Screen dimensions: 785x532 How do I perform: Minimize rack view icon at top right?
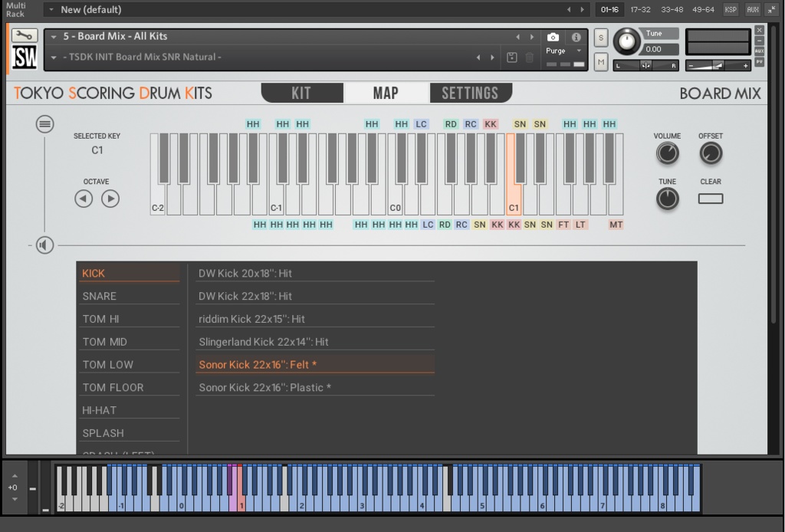point(772,9)
